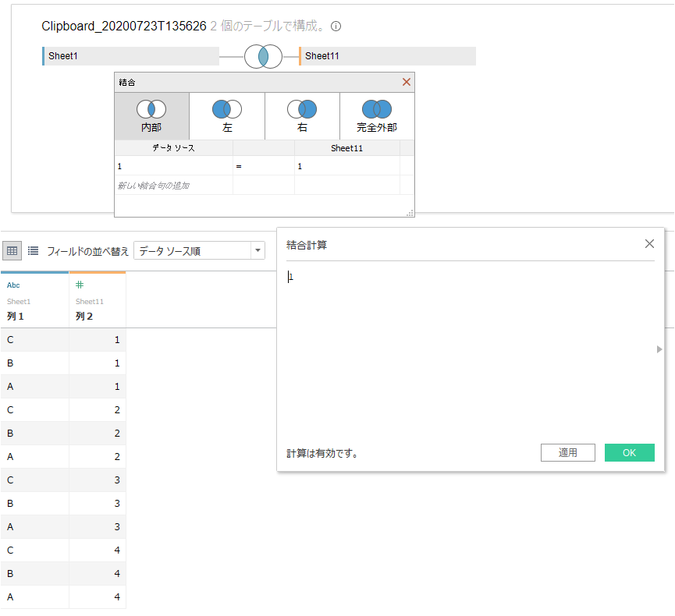Click the resize grip of the join dialog
Image resolution: width=675 pixels, height=616 pixels.
click(410, 213)
